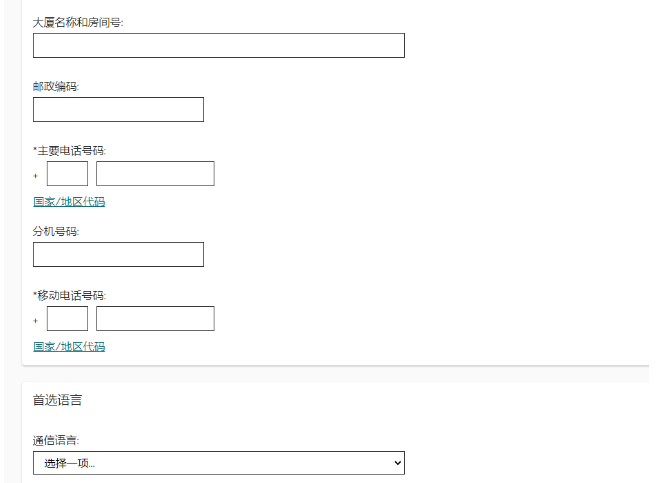
Task: Focus the 邮政编码 input box
Action: pyautogui.click(x=118, y=110)
